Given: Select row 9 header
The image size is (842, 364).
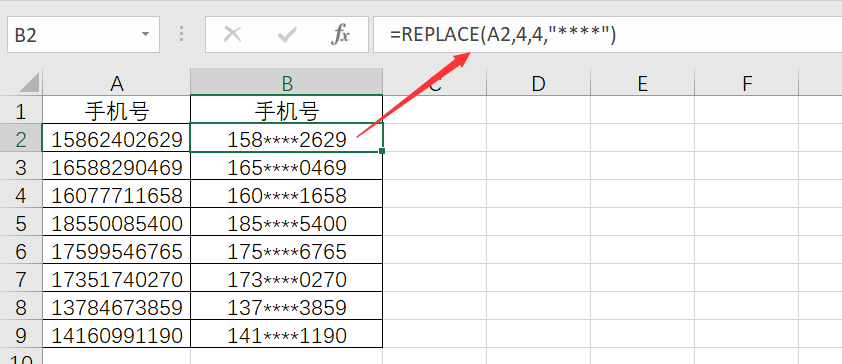Looking at the screenshot, I should 21,334.
